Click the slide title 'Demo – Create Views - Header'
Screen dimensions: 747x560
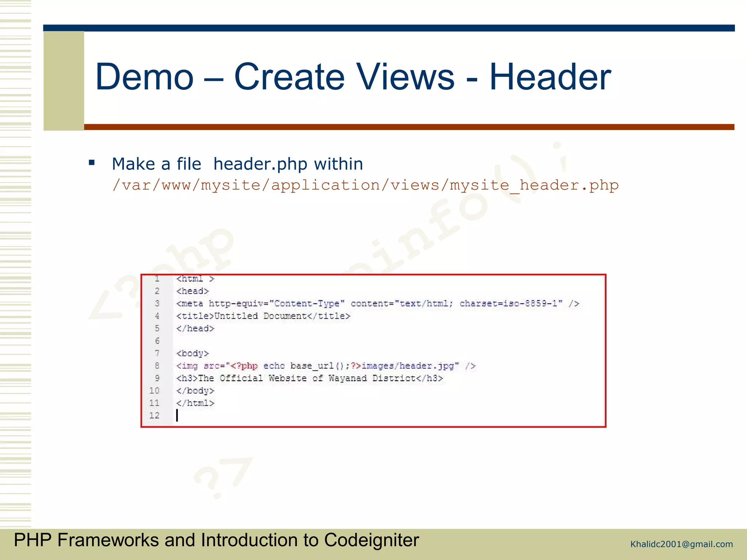[353, 77]
